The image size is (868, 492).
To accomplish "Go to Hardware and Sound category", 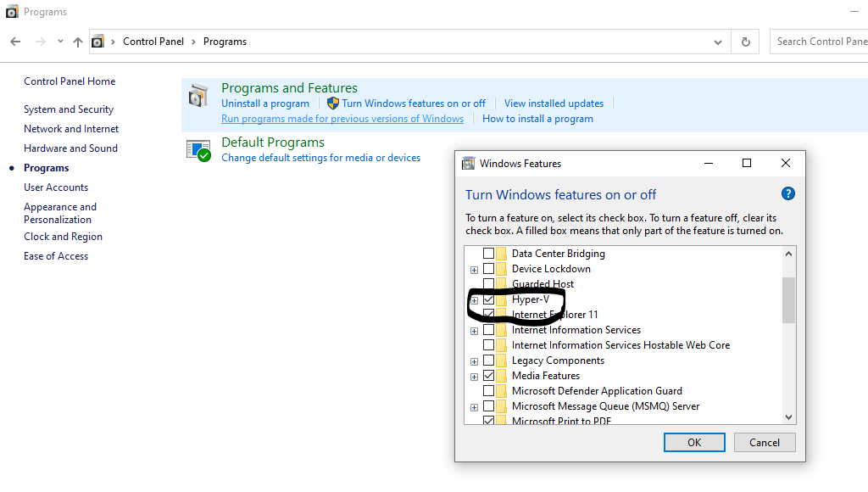I will pos(70,148).
